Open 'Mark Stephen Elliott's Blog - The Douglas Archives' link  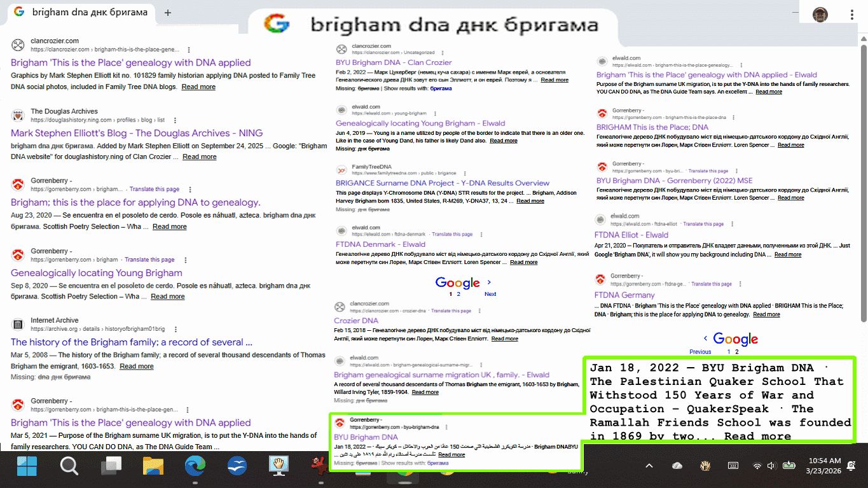point(137,133)
